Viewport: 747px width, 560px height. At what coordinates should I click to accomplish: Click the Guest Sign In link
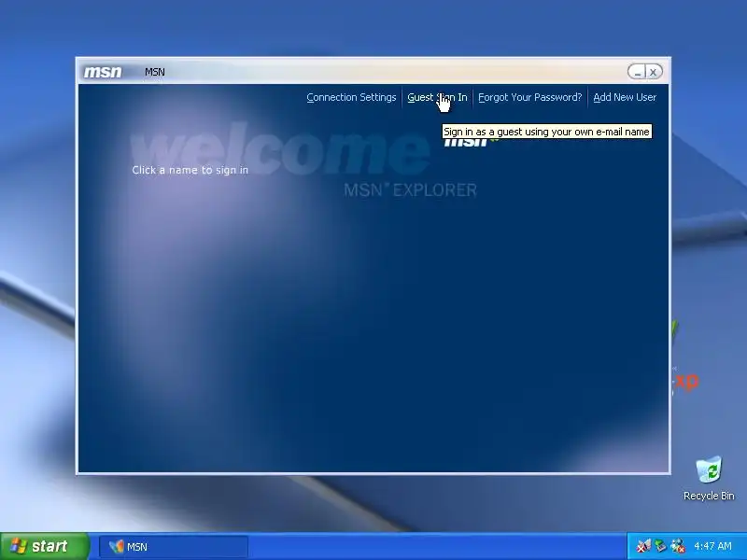[437, 97]
